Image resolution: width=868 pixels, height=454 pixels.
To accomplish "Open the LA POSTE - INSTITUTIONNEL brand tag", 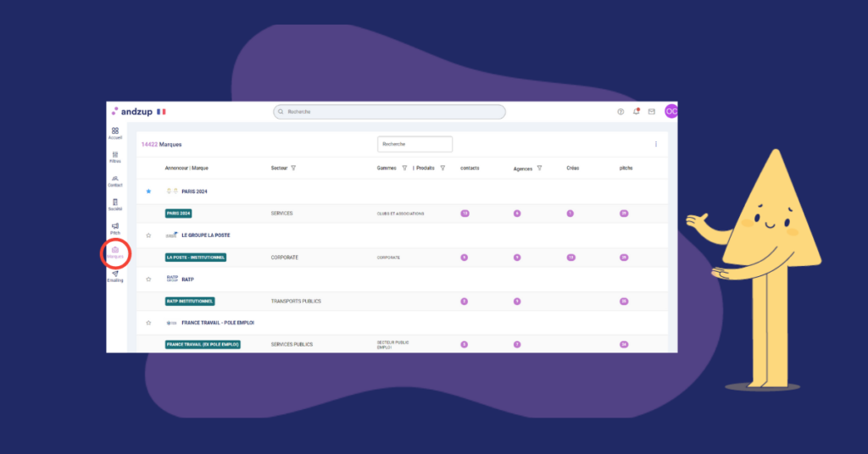I will point(196,257).
